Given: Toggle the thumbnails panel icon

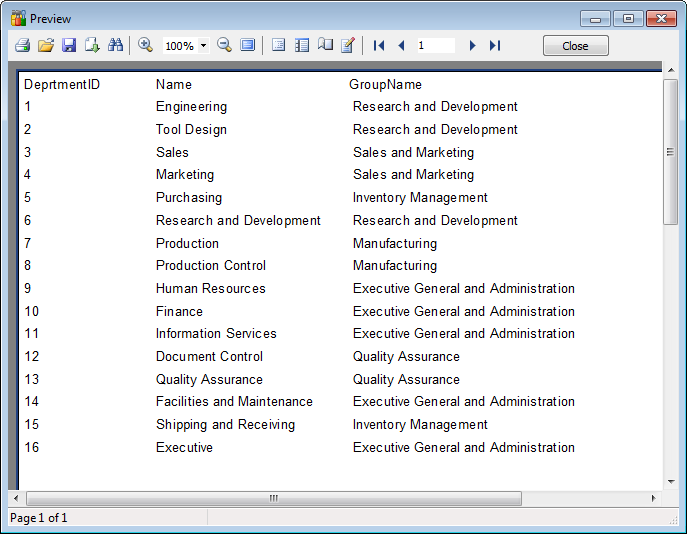Looking at the screenshot, I should [302, 45].
